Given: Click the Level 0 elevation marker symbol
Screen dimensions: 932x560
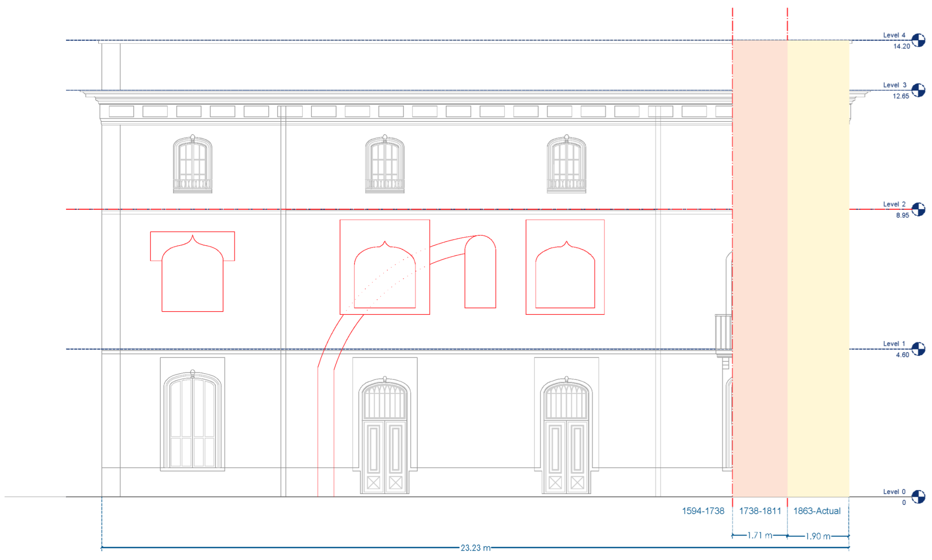Looking at the screenshot, I should (x=918, y=496).
